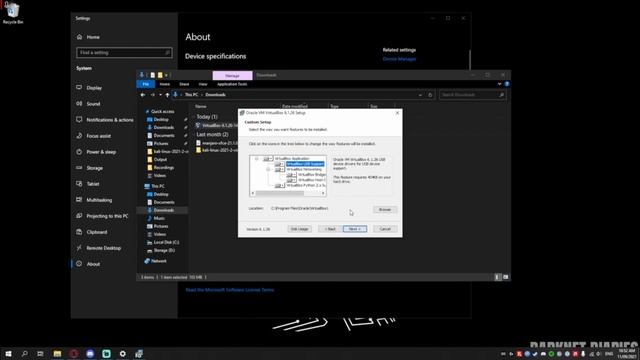Sort by Name column header
The width and height of the screenshot is (640, 360).
click(200, 107)
